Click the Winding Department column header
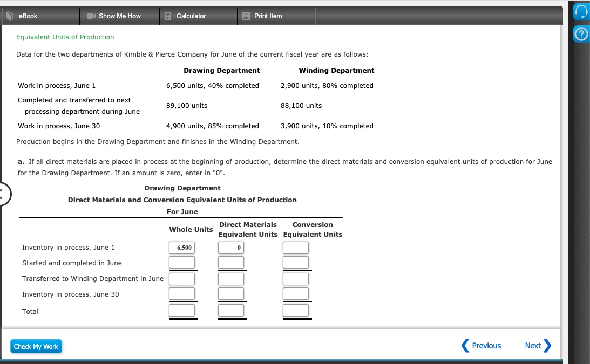590x364 pixels. 336,70
